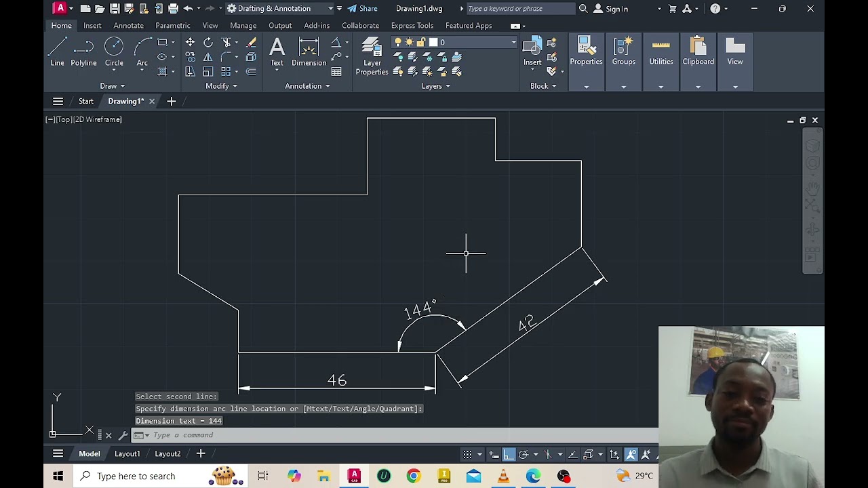Insert a Table from Annotation panel

pos(336,71)
